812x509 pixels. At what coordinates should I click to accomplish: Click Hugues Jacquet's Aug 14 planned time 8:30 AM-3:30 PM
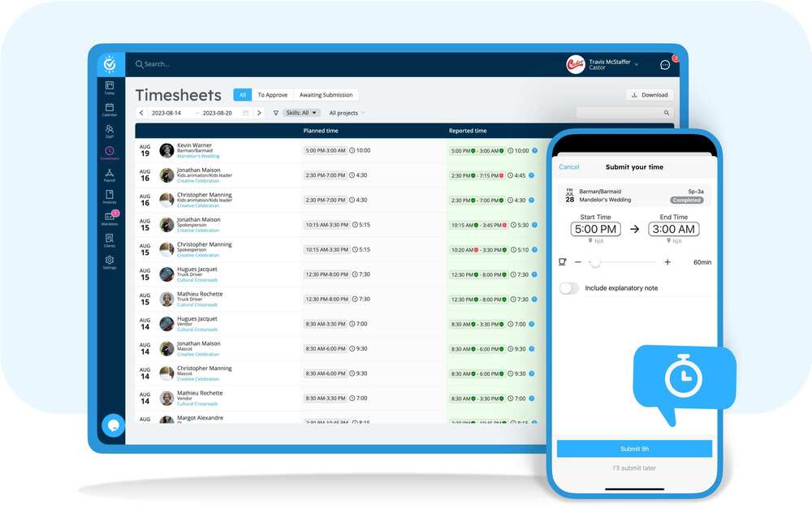326,324
